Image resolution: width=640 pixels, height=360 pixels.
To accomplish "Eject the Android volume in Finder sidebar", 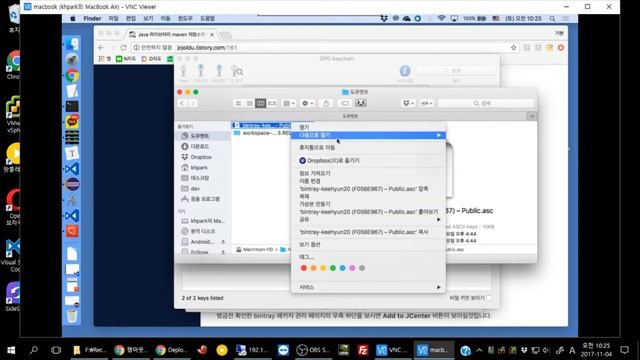I will (223, 242).
